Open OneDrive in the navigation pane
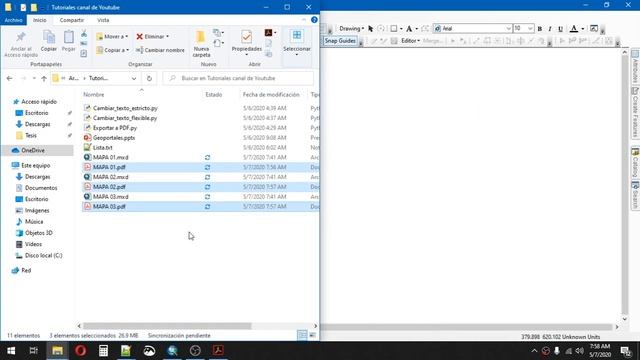This screenshot has width=640, height=360. coord(33,151)
